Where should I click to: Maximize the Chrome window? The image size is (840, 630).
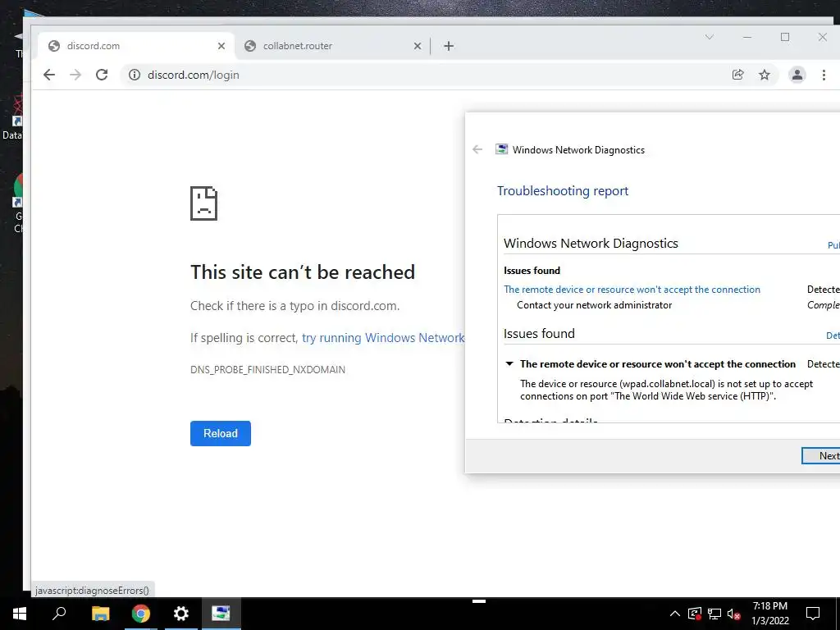pos(785,37)
